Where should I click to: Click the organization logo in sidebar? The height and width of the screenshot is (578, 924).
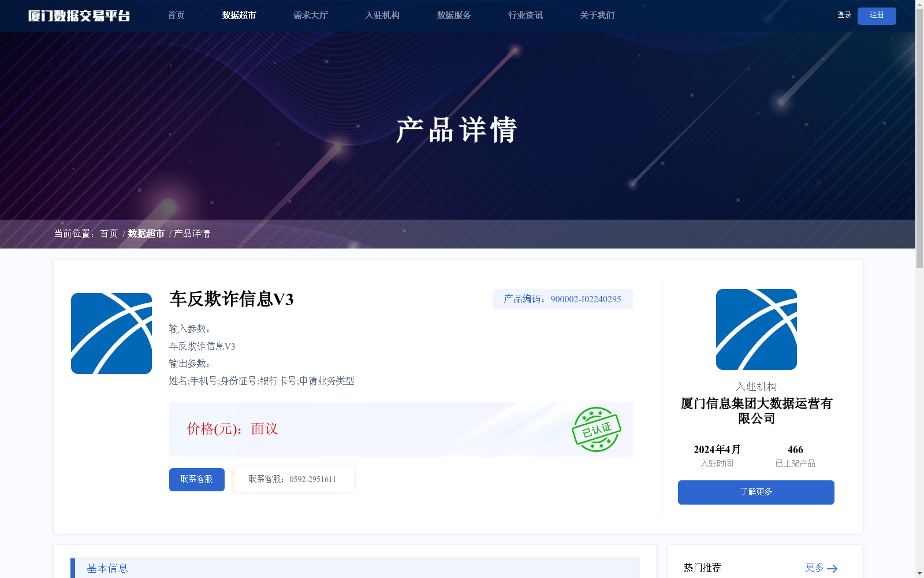click(757, 329)
